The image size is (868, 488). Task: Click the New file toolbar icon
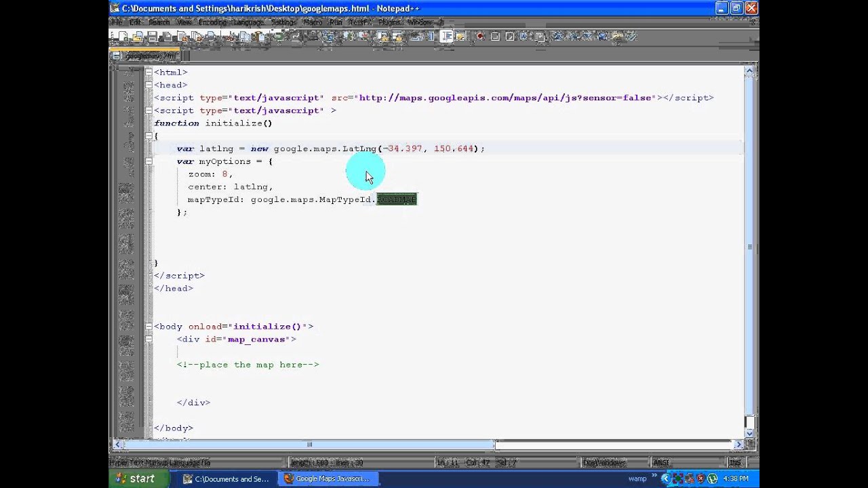point(123,37)
